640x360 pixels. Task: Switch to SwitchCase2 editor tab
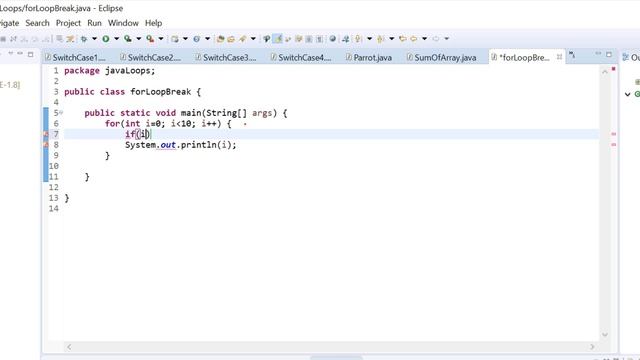pyautogui.click(x=150, y=58)
